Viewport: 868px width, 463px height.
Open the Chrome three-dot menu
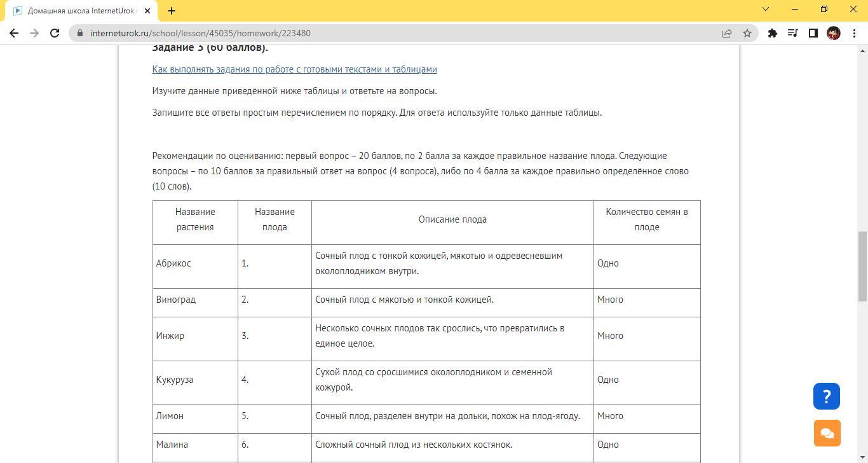point(854,33)
